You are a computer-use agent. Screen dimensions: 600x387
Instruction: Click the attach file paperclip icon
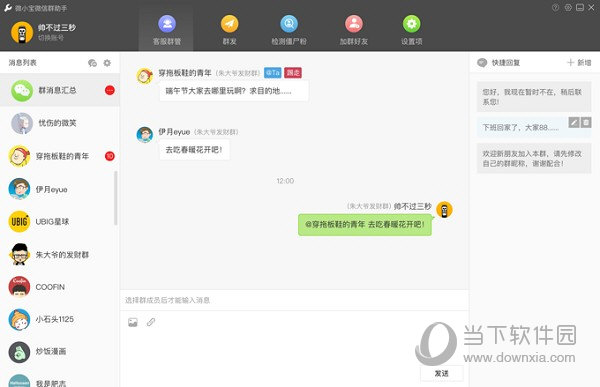point(151,322)
